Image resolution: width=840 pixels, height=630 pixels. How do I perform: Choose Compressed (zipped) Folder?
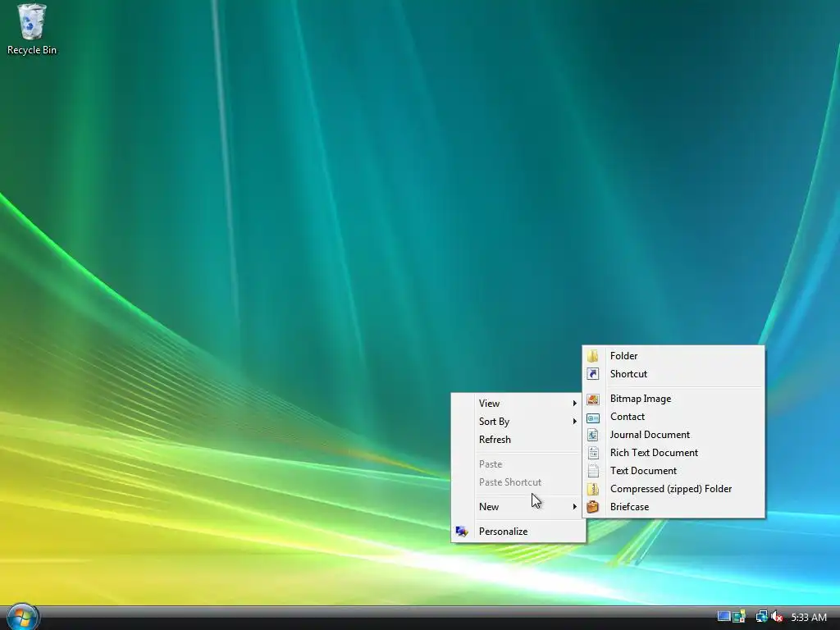pos(673,489)
